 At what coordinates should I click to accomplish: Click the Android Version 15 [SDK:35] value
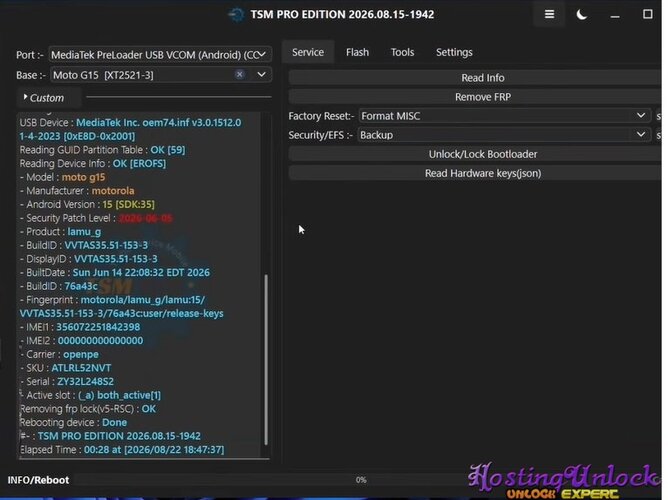(128, 204)
